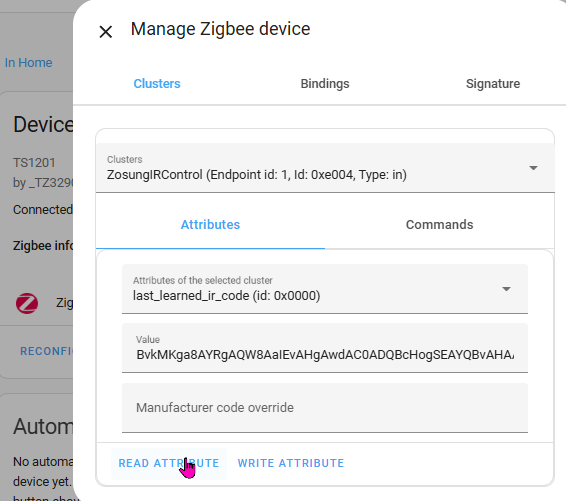This screenshot has width=566, height=501.
Task: Click the Zigbee logo icon
Action: pos(27,303)
